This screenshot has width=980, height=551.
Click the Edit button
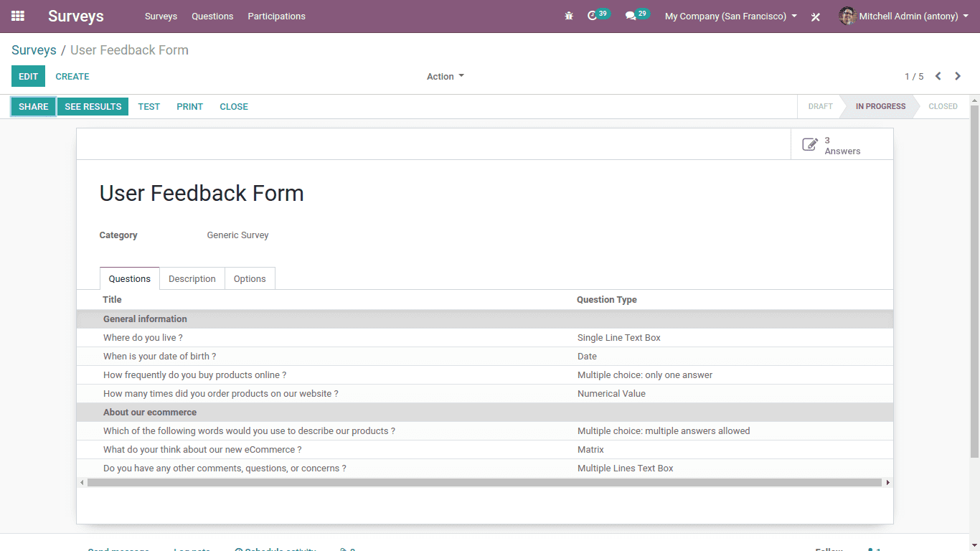(x=28, y=76)
